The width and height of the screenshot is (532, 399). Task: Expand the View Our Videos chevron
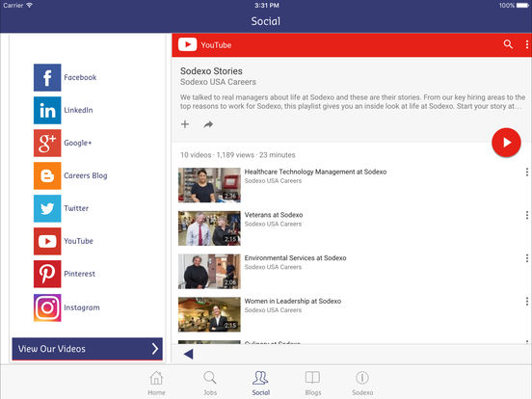coord(155,349)
